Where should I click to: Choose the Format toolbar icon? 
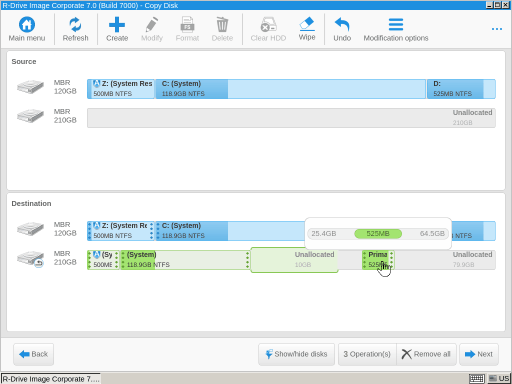tap(187, 29)
